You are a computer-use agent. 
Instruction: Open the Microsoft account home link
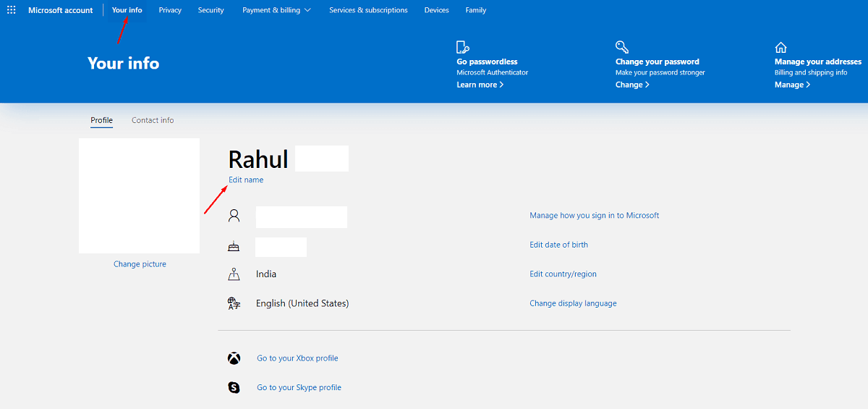(61, 10)
